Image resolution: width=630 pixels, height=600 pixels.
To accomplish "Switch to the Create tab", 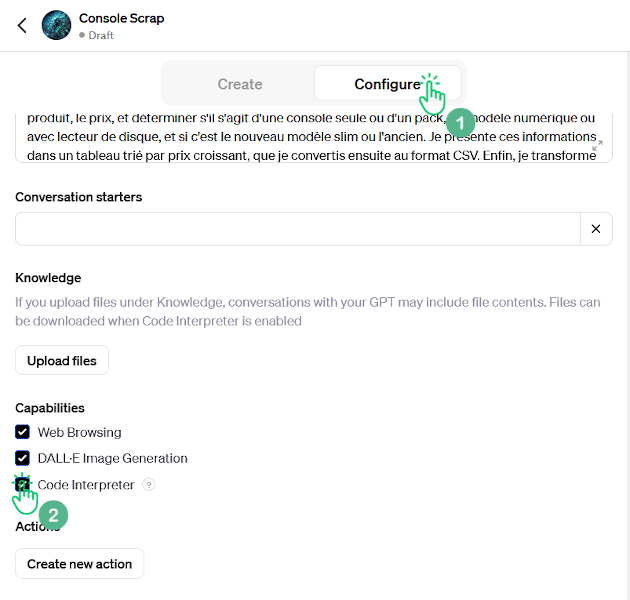I will coord(240,84).
